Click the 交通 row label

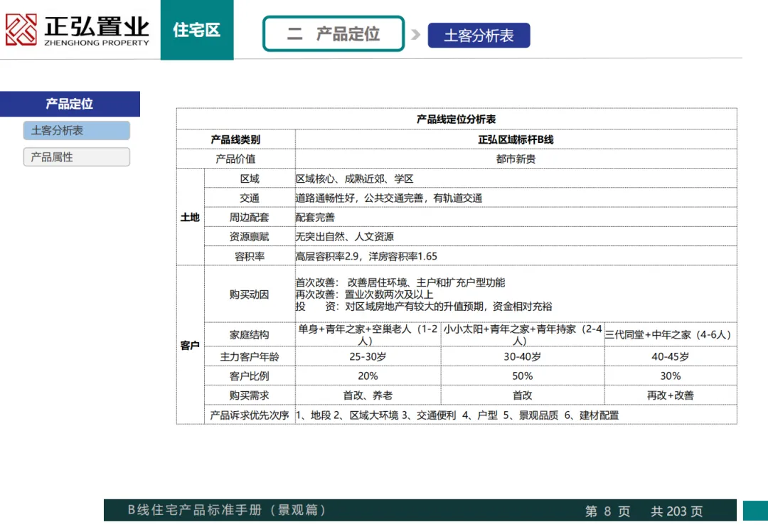tap(250, 198)
